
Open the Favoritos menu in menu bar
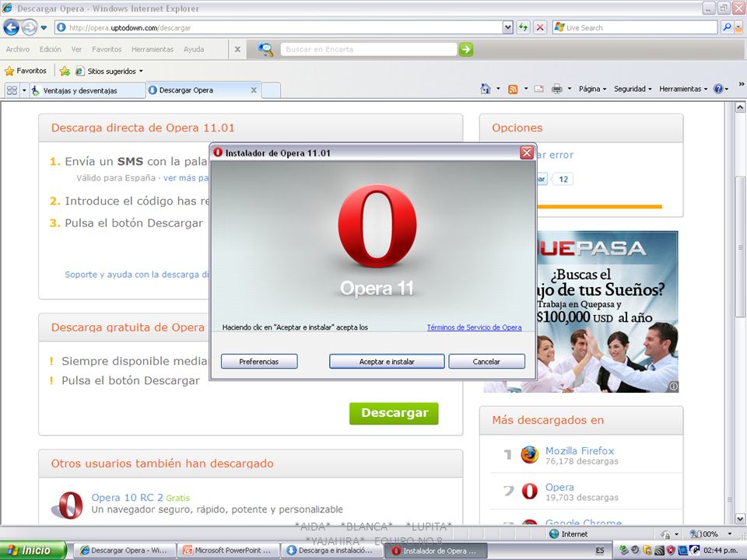coord(107,49)
